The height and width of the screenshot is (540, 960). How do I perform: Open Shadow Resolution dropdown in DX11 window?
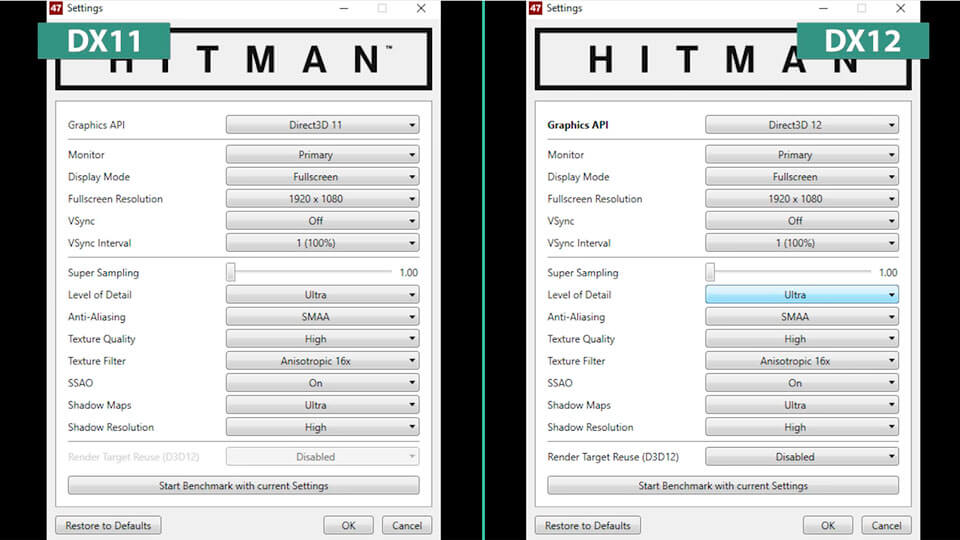click(323, 427)
